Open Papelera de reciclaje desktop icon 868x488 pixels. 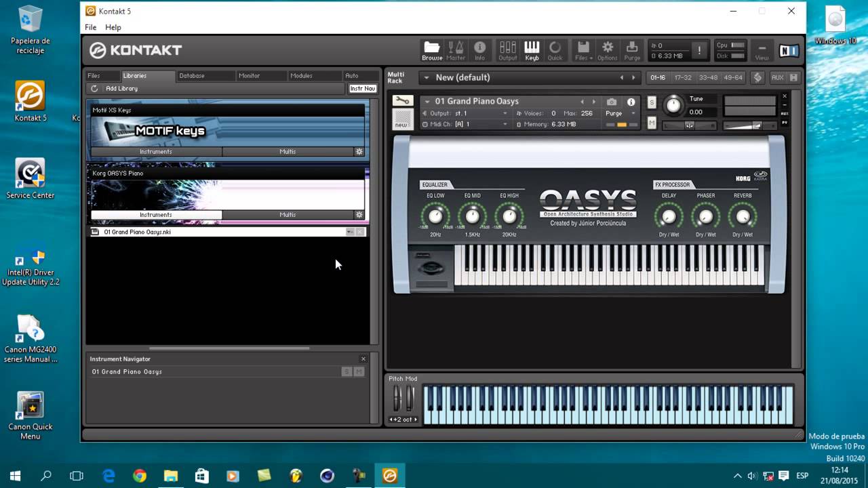(30, 30)
